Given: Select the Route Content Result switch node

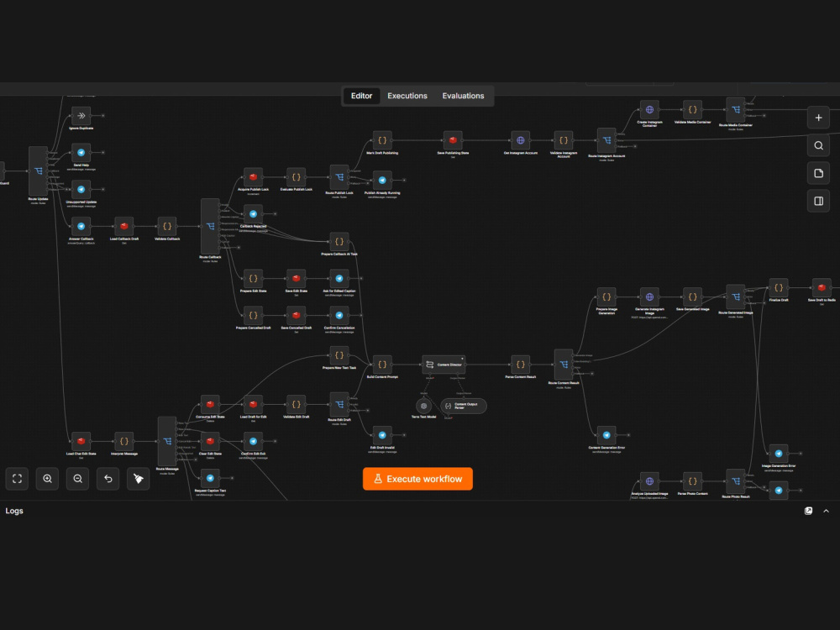Looking at the screenshot, I should coord(564,365).
